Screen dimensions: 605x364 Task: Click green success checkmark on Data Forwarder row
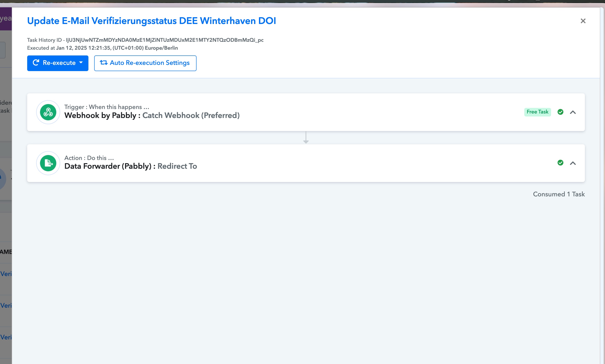[560, 163]
